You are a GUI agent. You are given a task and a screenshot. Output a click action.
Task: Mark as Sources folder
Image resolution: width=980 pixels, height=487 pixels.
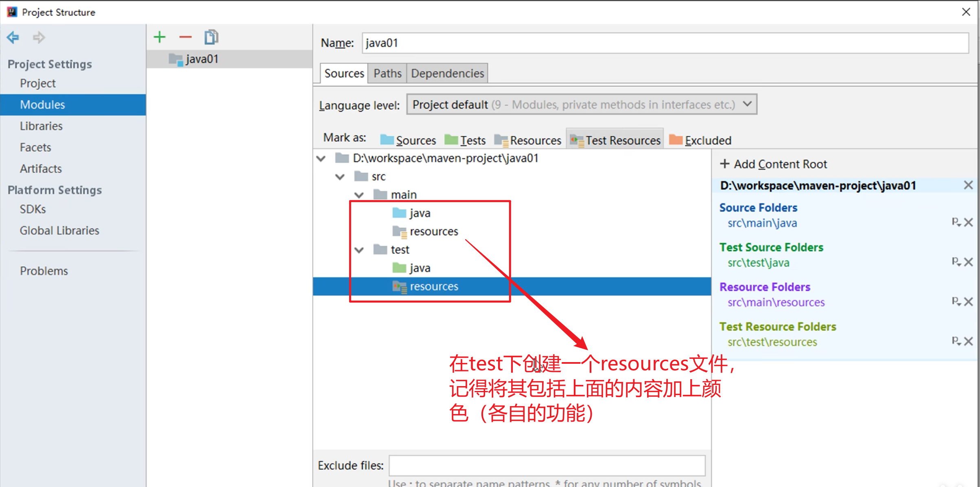click(408, 140)
